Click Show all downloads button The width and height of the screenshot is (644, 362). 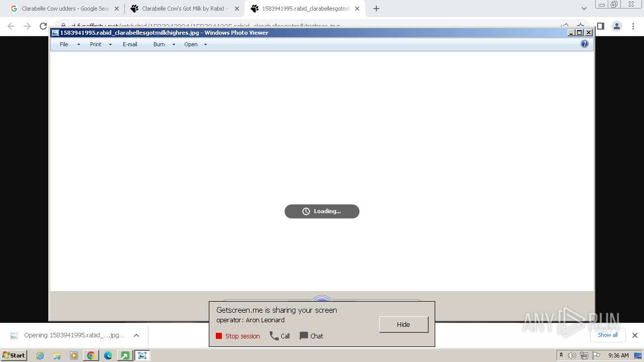[608, 335]
